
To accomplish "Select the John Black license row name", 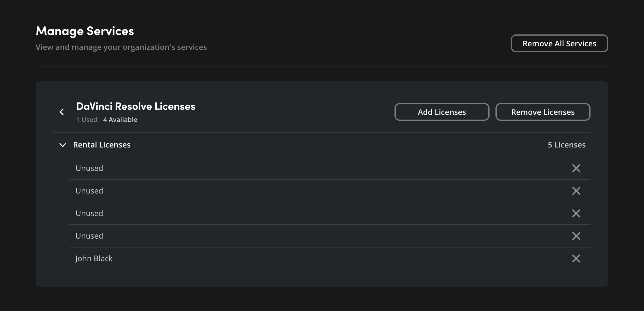I will pyautogui.click(x=94, y=258).
